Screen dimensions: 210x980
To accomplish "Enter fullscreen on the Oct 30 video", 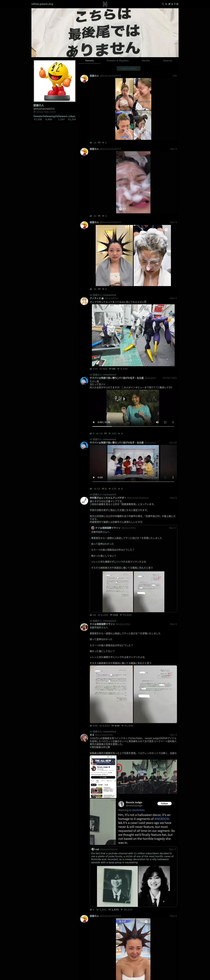I will tap(165, 477).
